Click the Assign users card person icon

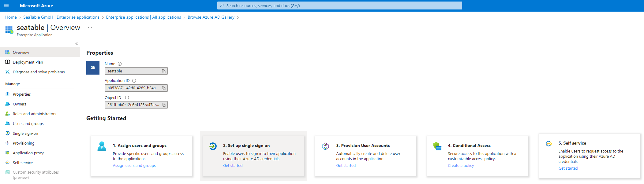tap(102, 146)
